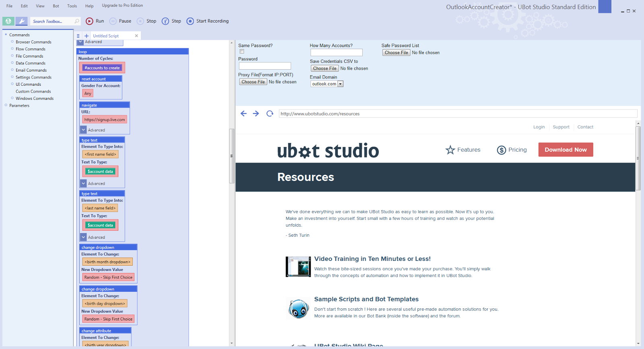Open the Bot menu

tap(56, 6)
